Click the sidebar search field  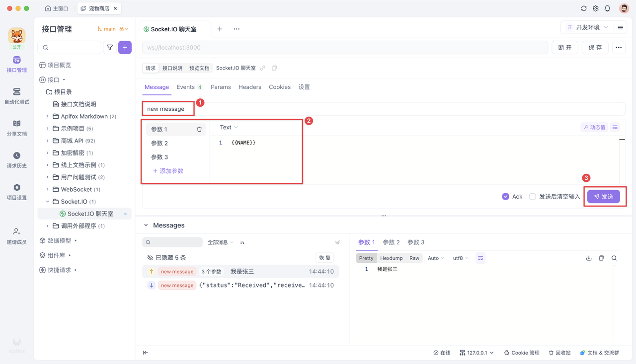[x=70, y=48]
